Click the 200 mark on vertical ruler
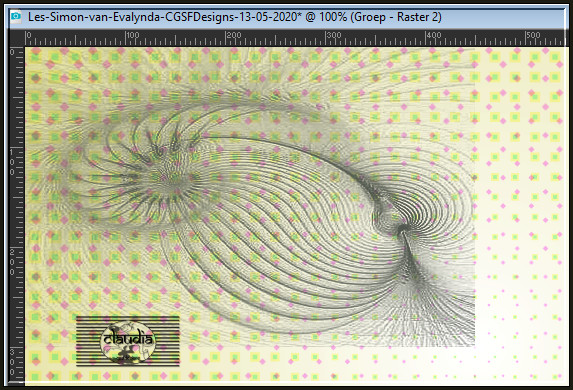 point(12,262)
